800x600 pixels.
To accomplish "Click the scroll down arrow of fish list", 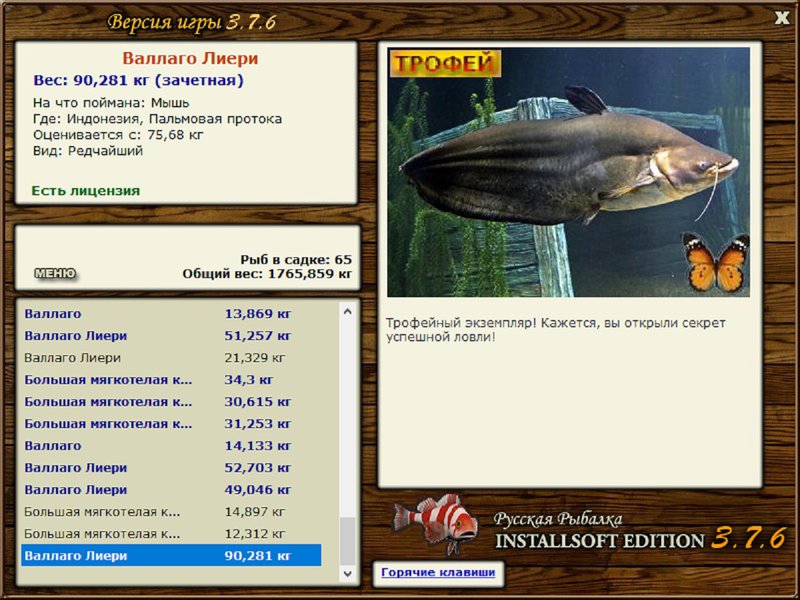I will [x=347, y=573].
